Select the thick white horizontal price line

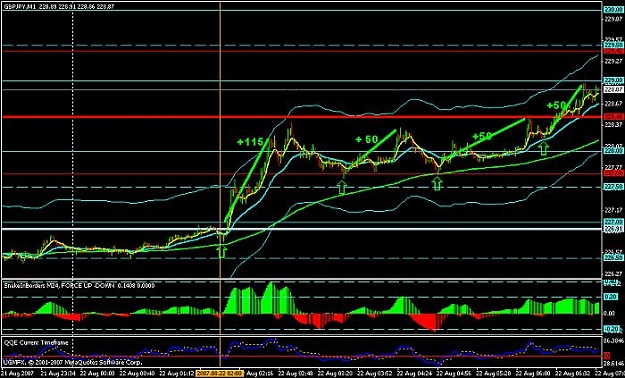coord(303,229)
